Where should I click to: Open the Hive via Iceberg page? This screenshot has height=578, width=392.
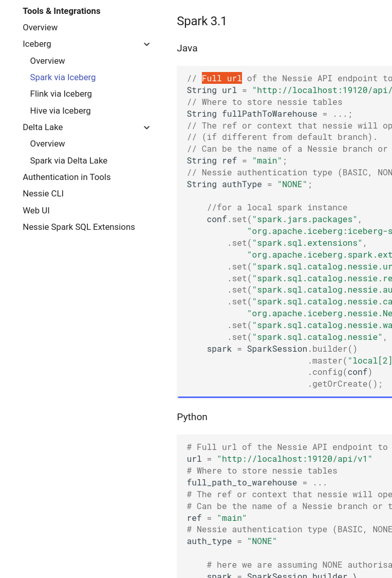(x=60, y=111)
